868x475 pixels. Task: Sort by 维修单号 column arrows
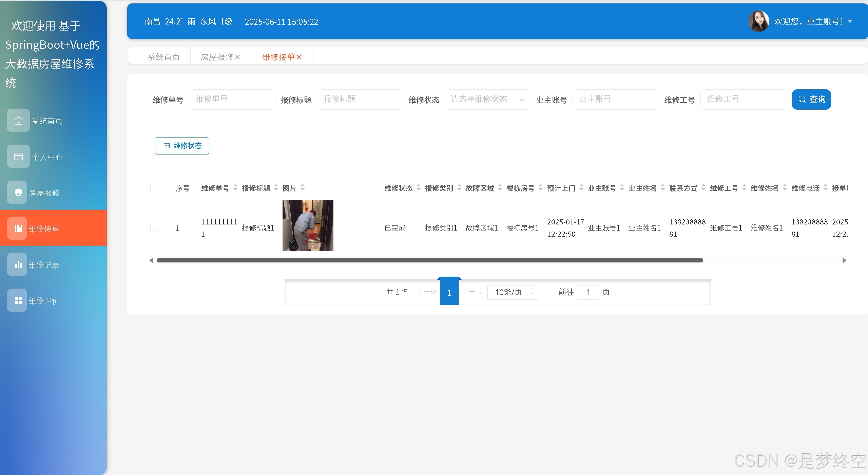235,188
